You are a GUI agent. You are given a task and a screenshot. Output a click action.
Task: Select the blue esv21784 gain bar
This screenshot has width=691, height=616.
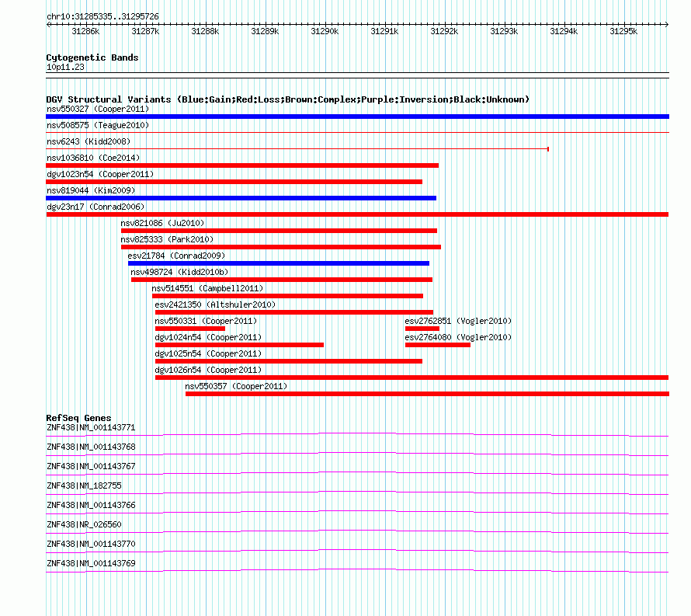click(279, 263)
